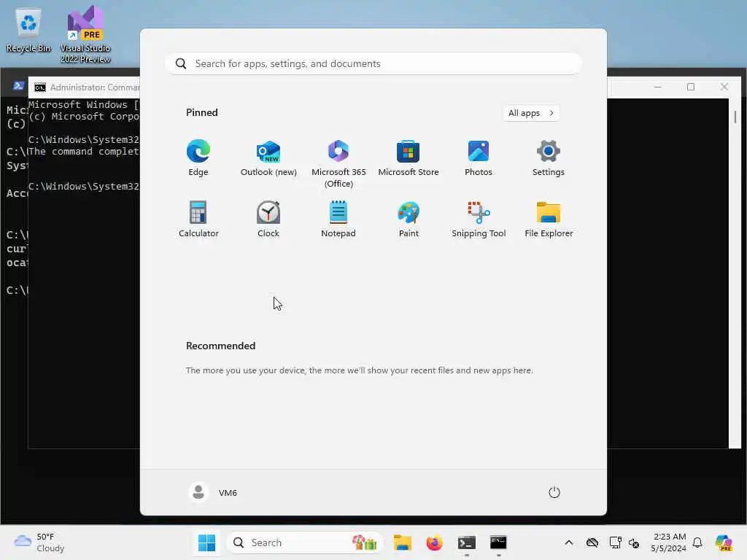
Task: Click the taskbar Search box
Action: (x=305, y=542)
